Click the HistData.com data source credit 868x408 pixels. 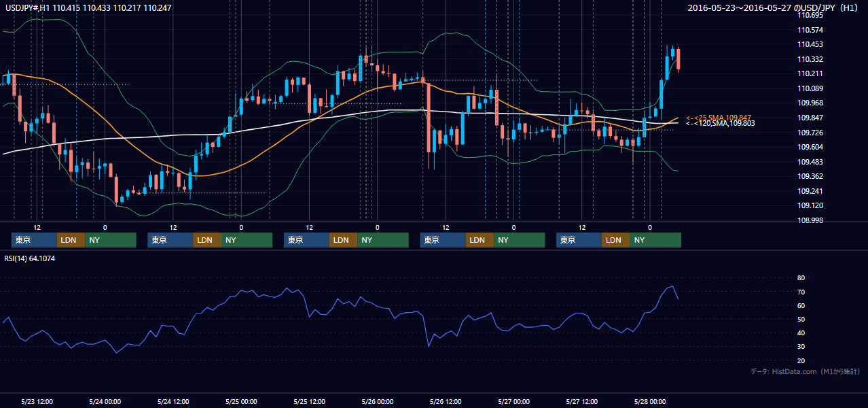coord(805,371)
